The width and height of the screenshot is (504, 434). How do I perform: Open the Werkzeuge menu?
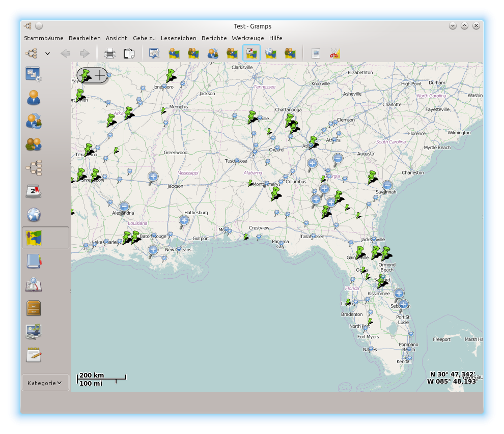point(248,38)
